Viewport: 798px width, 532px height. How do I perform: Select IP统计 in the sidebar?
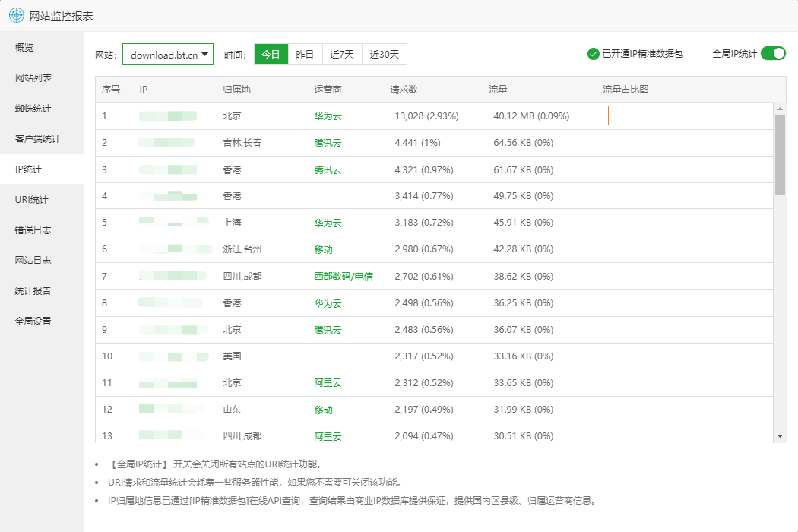(x=42, y=169)
